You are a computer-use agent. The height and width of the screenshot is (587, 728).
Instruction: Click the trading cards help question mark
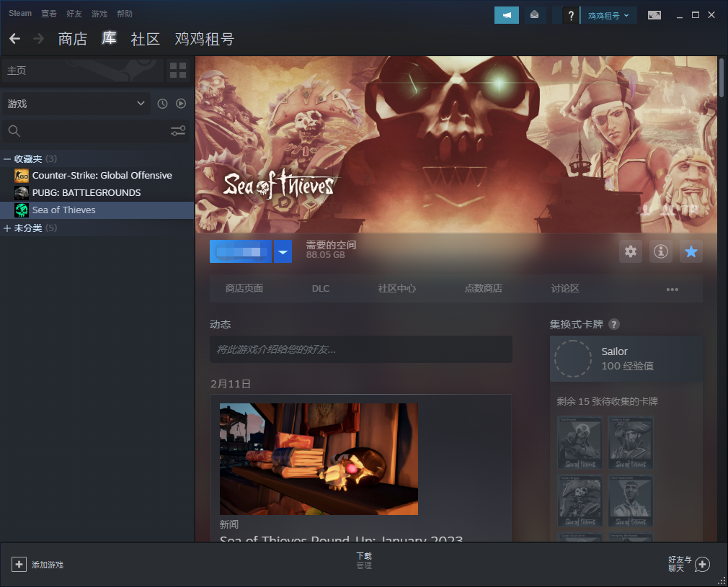point(614,324)
